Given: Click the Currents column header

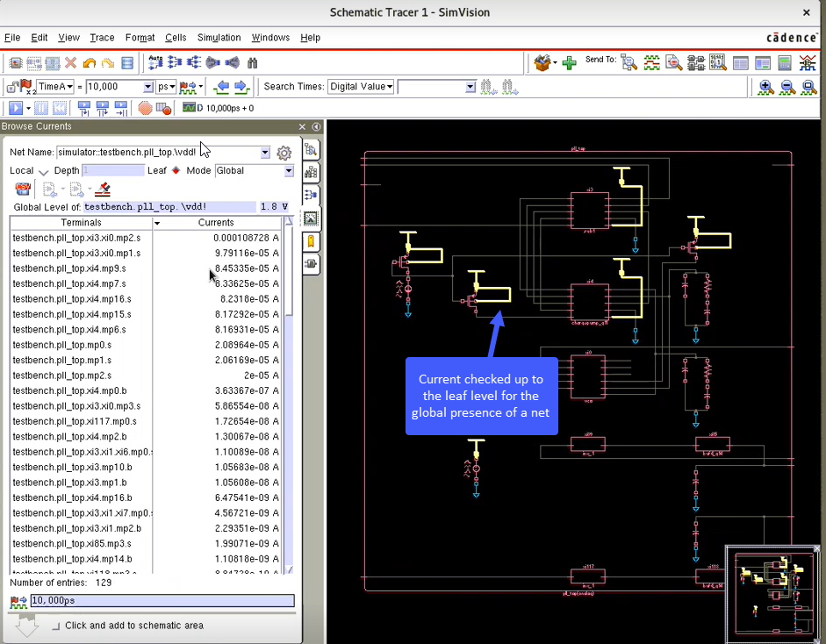Looking at the screenshot, I should click(216, 223).
